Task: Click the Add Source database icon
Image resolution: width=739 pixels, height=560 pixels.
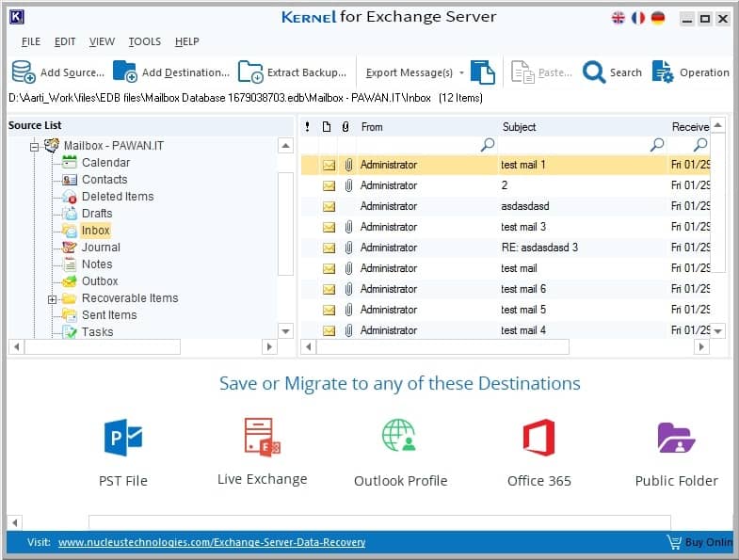Action: 24,72
